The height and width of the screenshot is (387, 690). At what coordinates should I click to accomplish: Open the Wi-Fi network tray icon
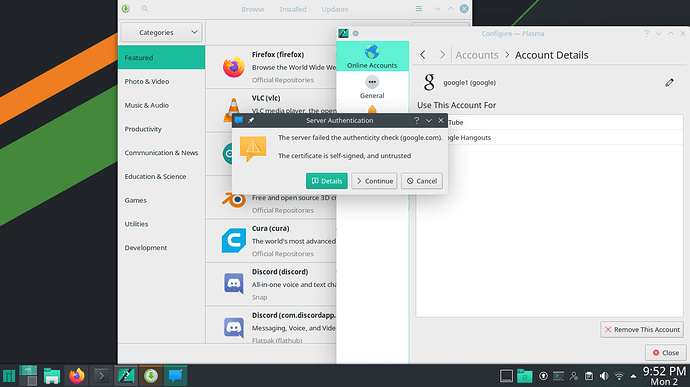click(619, 376)
